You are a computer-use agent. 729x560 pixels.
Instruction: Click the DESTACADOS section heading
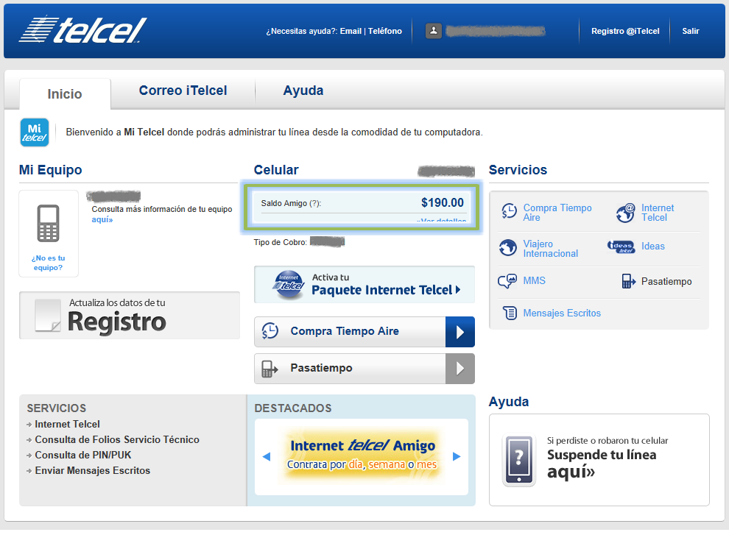(x=293, y=408)
